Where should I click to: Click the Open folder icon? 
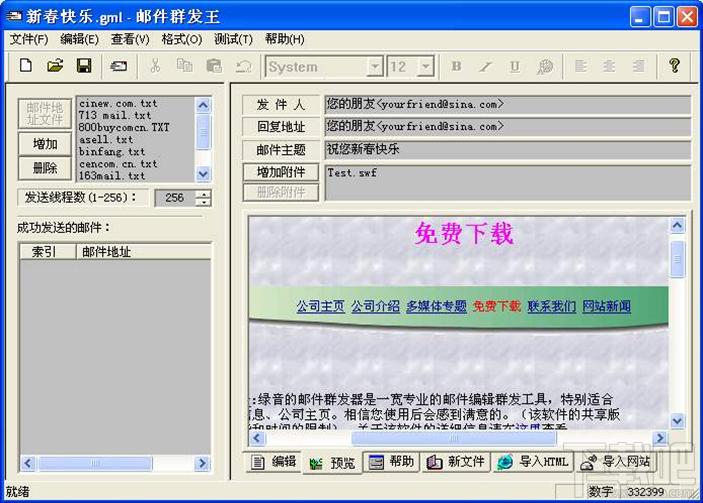(x=55, y=66)
